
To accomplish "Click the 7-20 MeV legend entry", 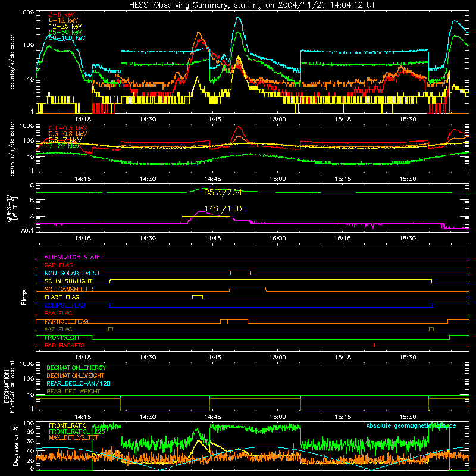I will [64, 146].
